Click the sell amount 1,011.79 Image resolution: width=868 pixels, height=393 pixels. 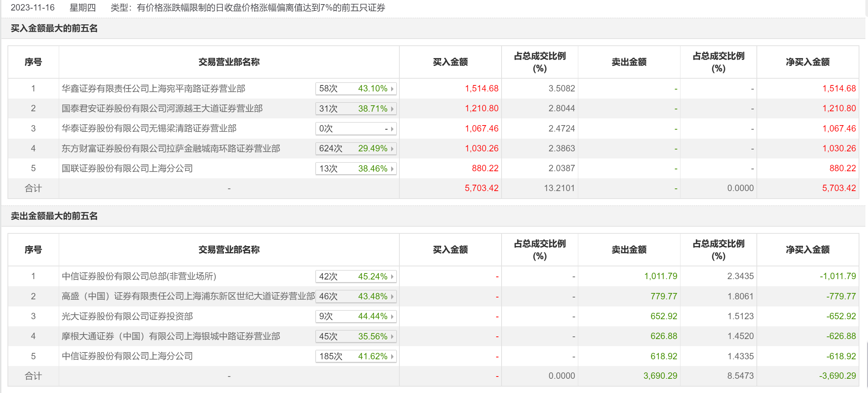point(661,276)
